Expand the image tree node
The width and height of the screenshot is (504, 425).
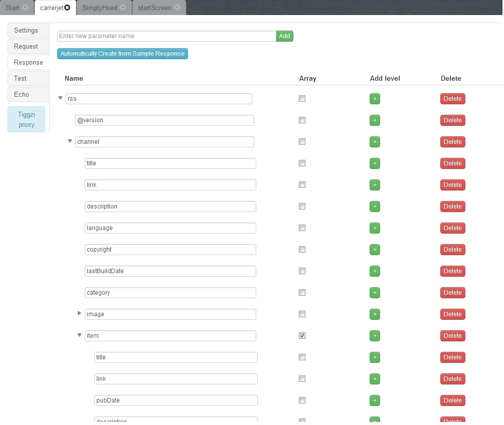coord(79,314)
